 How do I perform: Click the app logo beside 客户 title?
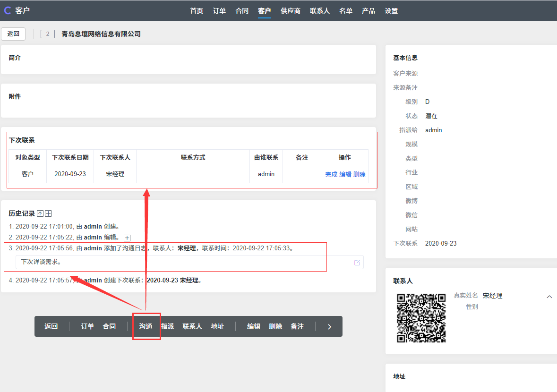8,10
